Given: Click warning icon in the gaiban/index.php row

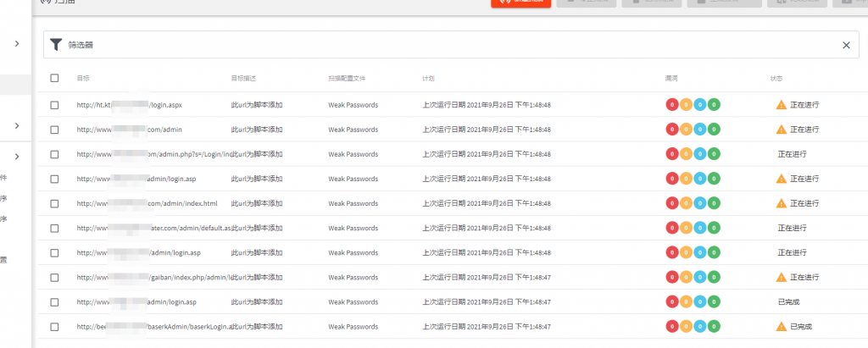Looking at the screenshot, I should point(781,277).
